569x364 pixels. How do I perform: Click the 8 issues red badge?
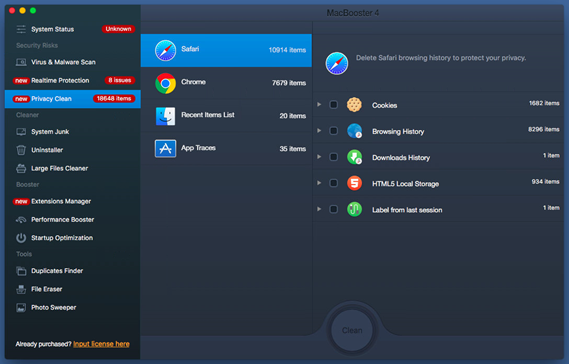point(120,80)
